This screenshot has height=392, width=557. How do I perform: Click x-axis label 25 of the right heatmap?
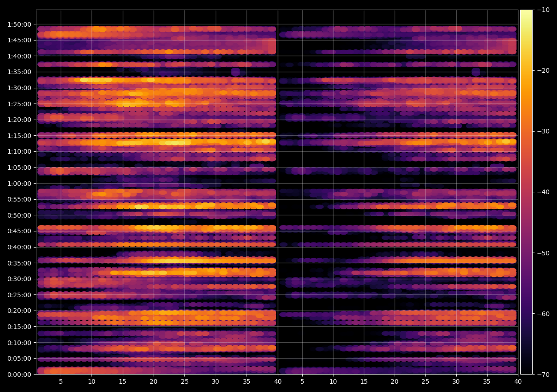point(425,382)
